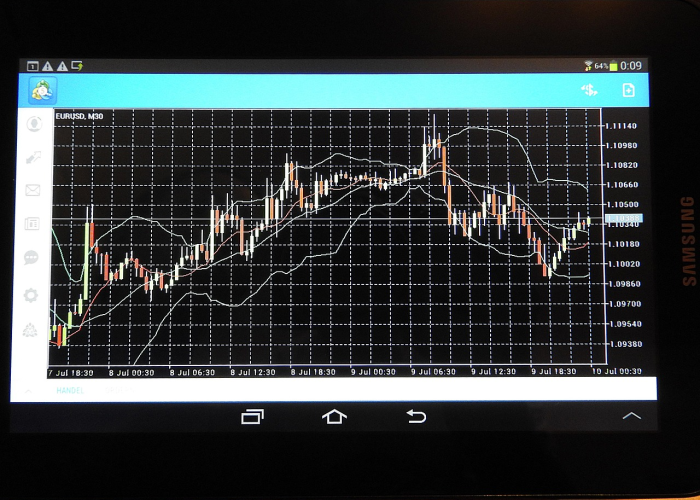This screenshot has width=700, height=500.
Task: Tap the 1.11140 price level label
Action: tap(623, 126)
